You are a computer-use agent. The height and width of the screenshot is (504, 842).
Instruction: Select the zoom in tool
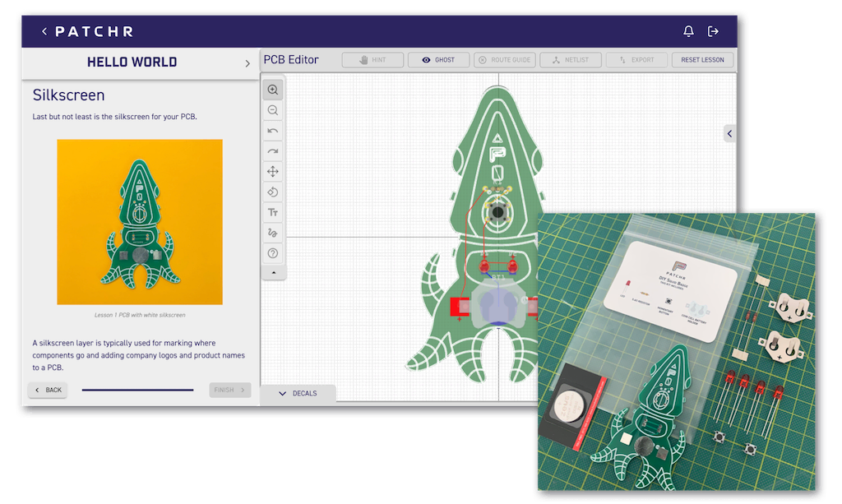pyautogui.click(x=273, y=90)
